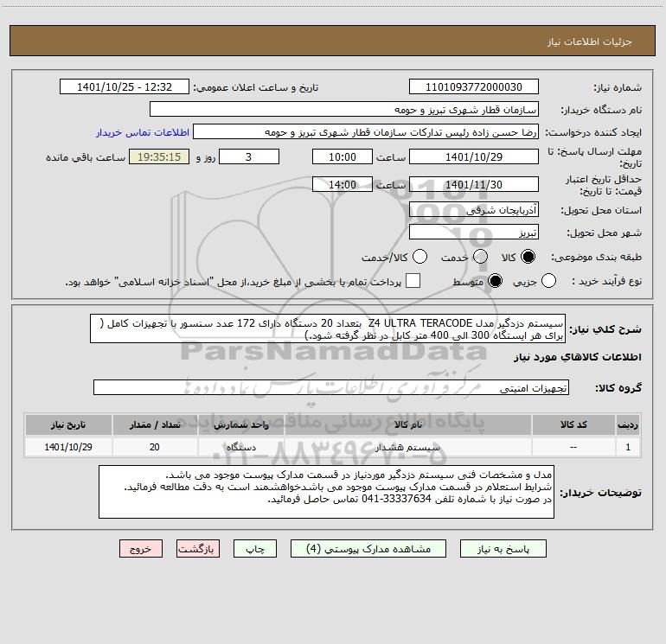Screen dimensions: 666x644
Task: Click the province field آذربایجان شرقی
Action: tap(474, 210)
